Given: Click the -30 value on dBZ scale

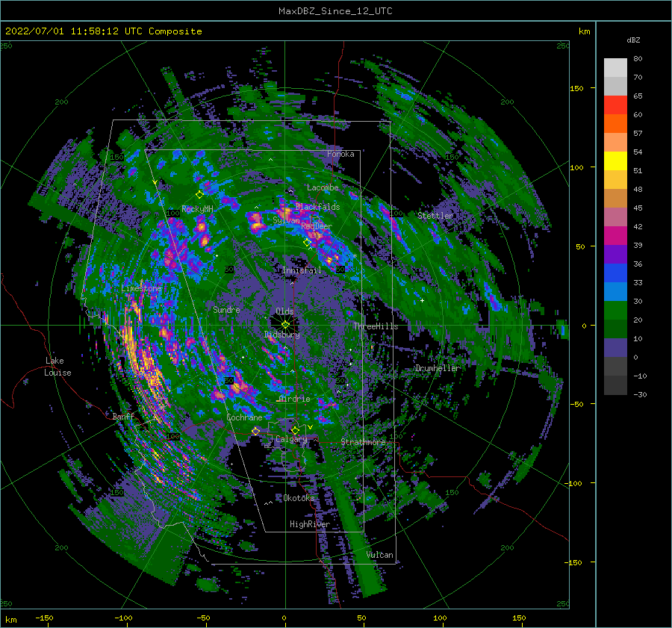Looking at the screenshot, I should click(641, 394).
